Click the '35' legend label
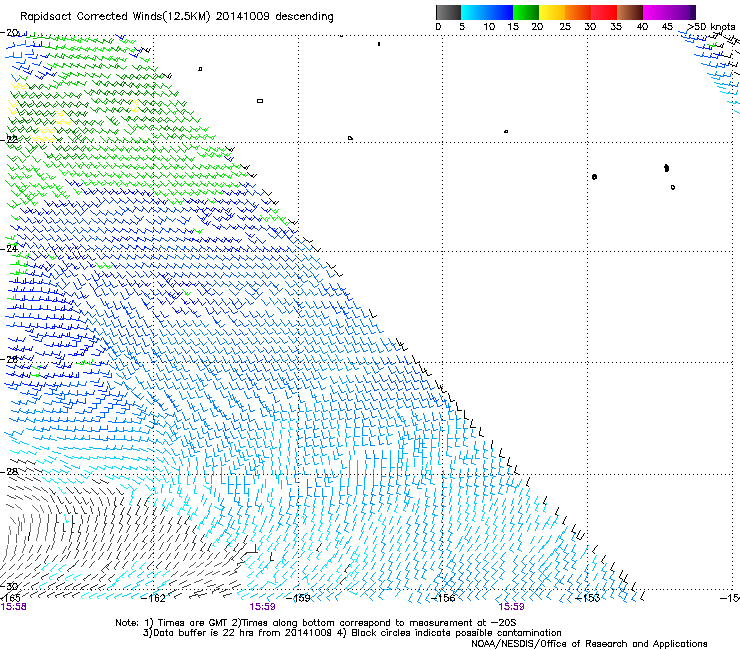740x650 pixels. [x=616, y=27]
